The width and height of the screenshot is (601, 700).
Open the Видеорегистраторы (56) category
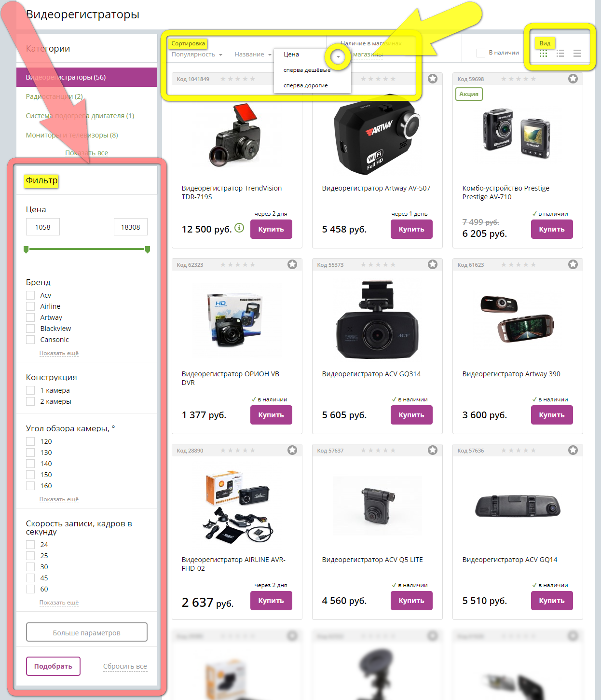tap(87, 77)
